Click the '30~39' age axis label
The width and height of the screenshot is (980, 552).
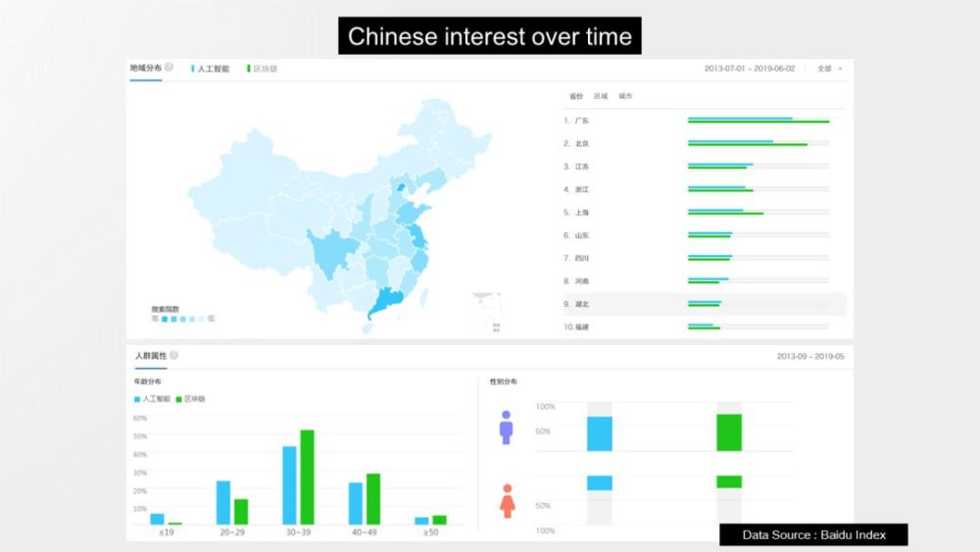point(298,532)
